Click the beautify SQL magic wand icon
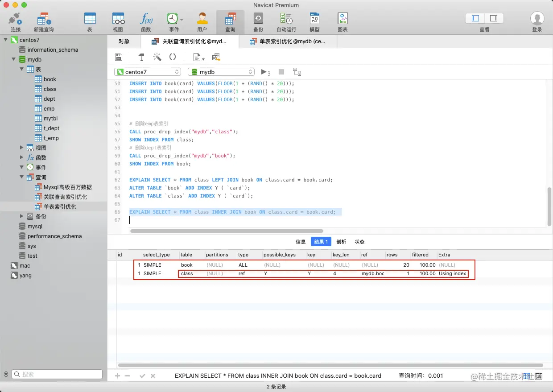Screen dimensions: 553x392 [x=157, y=57]
